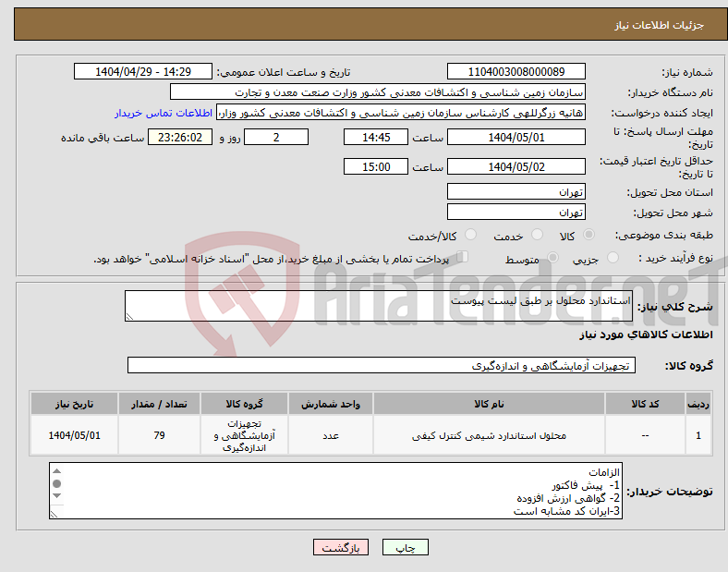Click the ردیف column header

click(698, 404)
